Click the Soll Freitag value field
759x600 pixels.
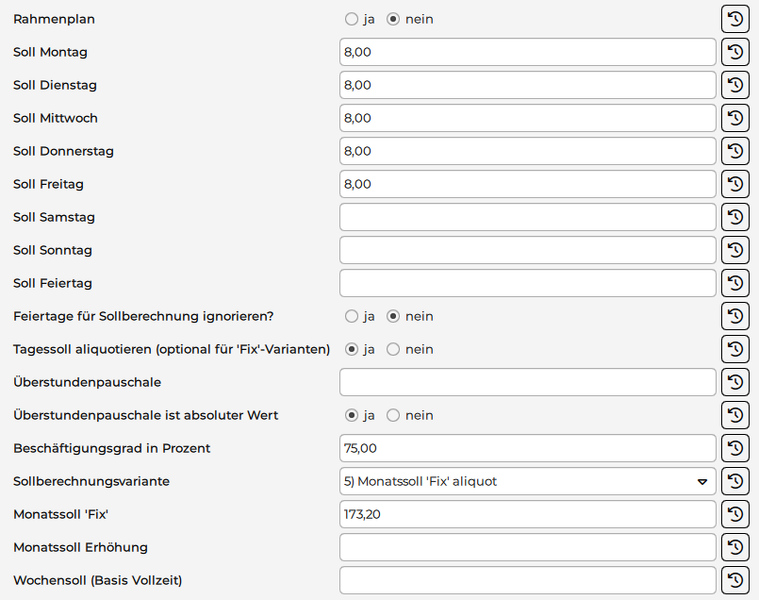(x=527, y=184)
